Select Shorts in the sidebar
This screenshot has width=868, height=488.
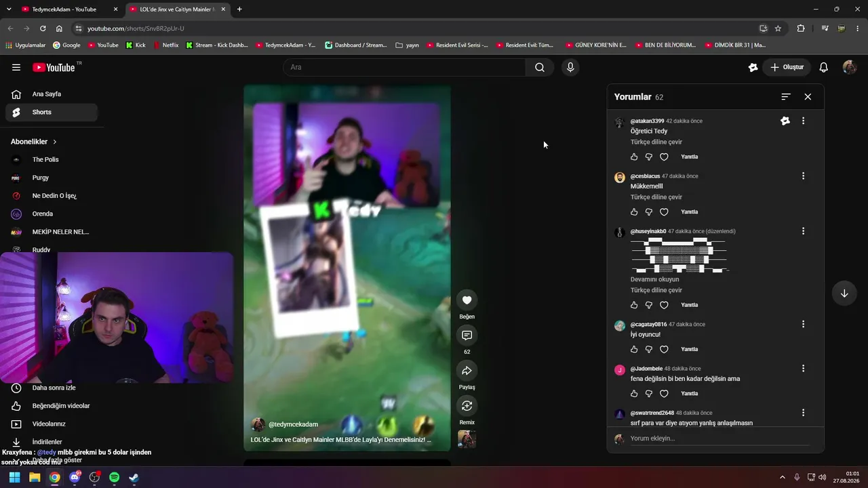click(x=52, y=113)
